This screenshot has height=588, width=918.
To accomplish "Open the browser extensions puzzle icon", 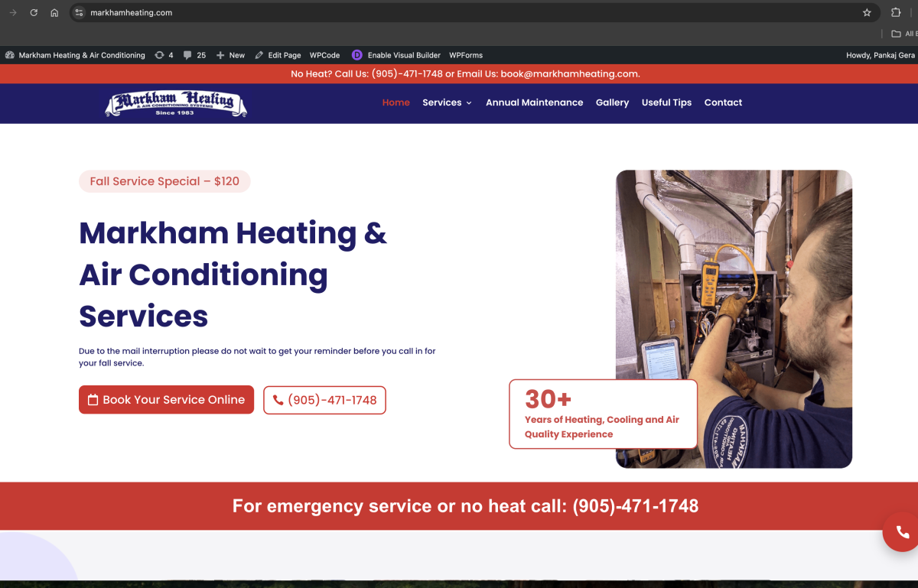I will [x=896, y=13].
